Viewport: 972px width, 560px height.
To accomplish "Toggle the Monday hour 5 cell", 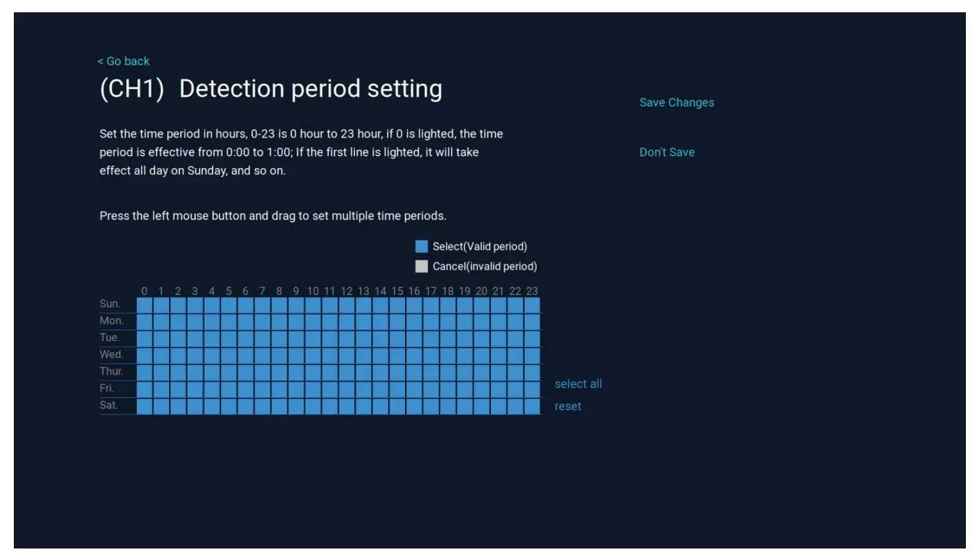I will (229, 321).
